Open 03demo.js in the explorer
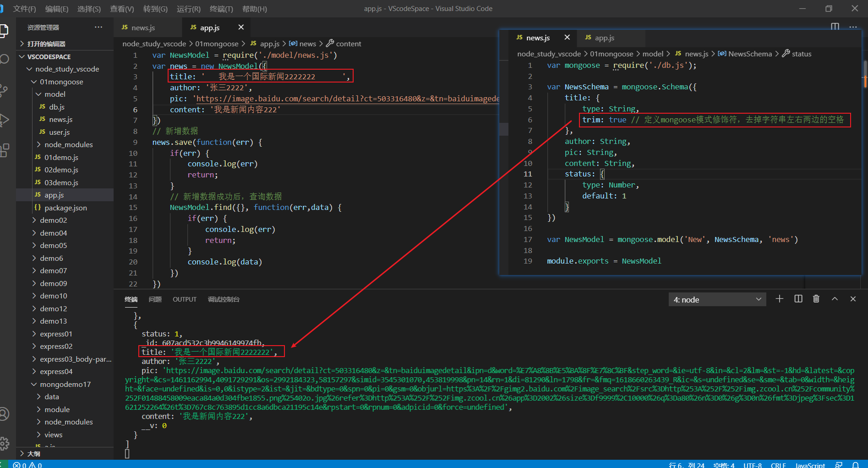This screenshot has width=868, height=468. point(65,182)
